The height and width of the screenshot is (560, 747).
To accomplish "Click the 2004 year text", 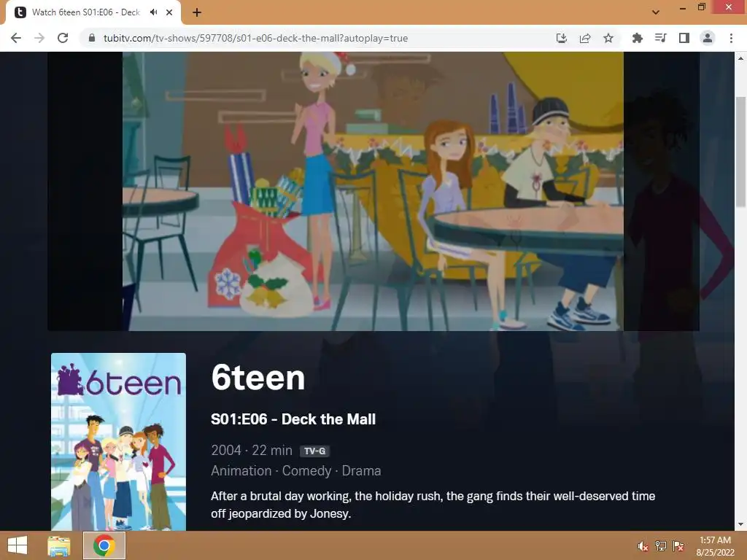I will click(226, 450).
